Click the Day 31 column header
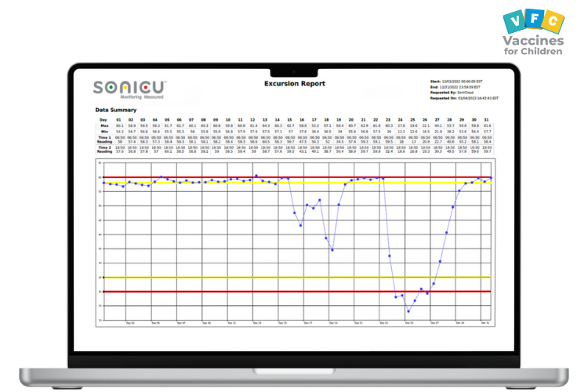 (x=487, y=118)
